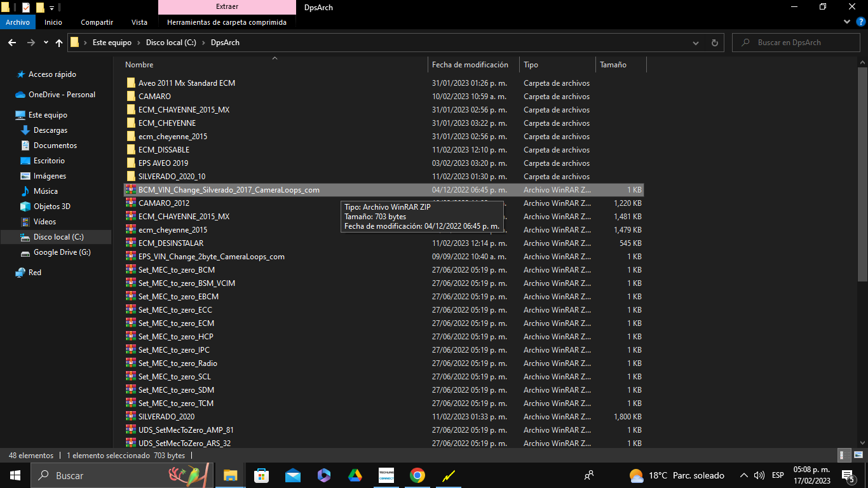Open the Archivo menu
This screenshot has width=868, height=488.
click(18, 22)
